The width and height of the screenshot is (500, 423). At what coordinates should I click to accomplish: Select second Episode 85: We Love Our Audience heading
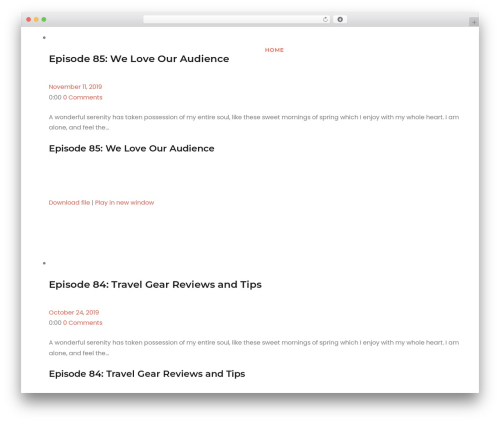pos(132,148)
